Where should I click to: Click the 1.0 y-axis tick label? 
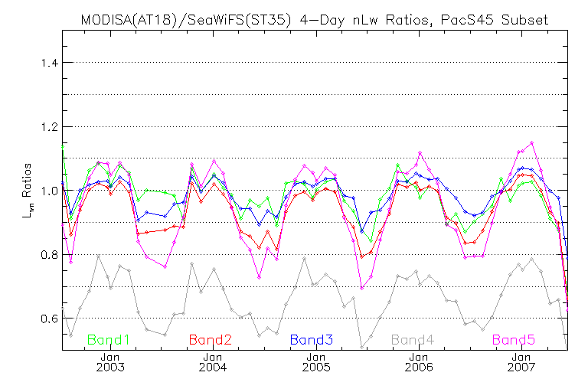[x=50, y=191]
